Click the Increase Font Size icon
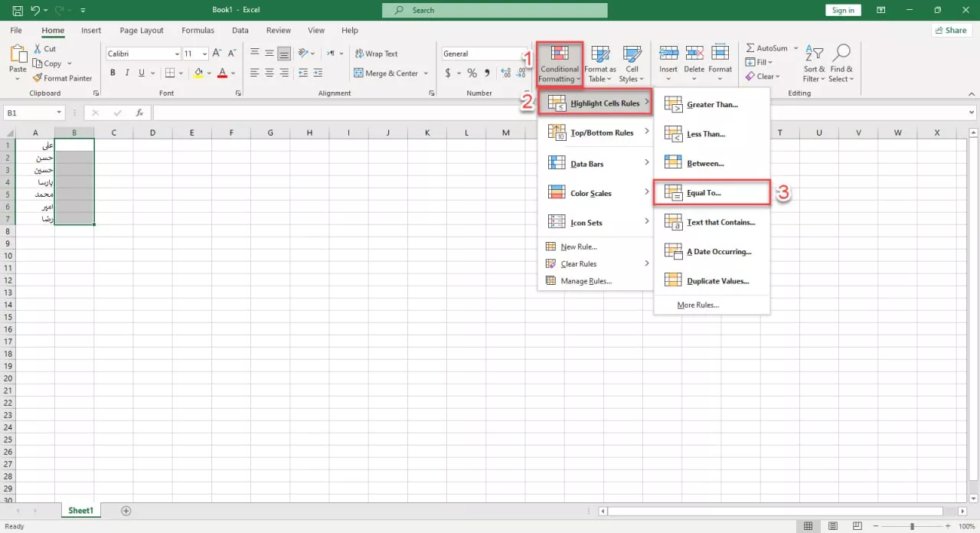Viewport: 980px width, 533px height. click(x=217, y=54)
